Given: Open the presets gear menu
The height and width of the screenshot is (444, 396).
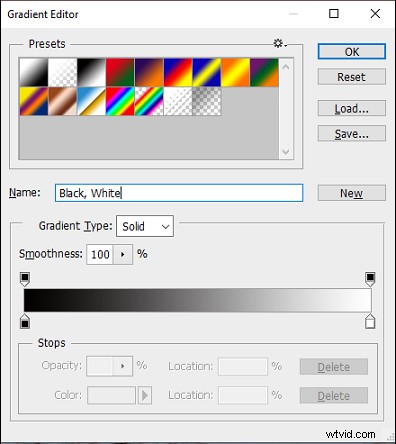Looking at the screenshot, I should coord(280,44).
